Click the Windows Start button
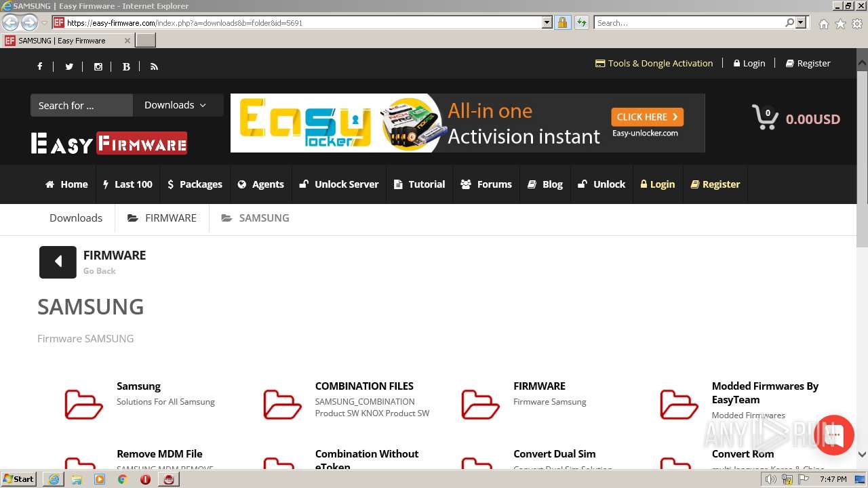The width and height of the screenshot is (868, 488). [x=19, y=479]
